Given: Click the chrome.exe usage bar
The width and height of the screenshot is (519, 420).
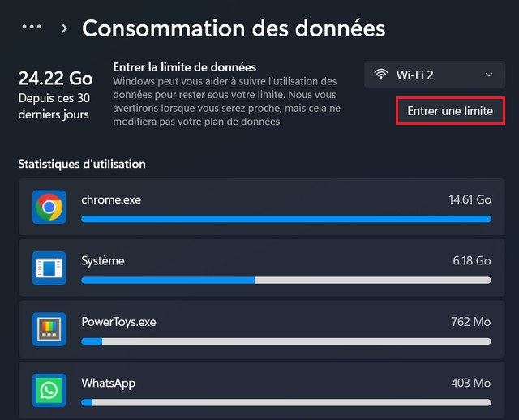Looking at the screenshot, I should [x=285, y=219].
